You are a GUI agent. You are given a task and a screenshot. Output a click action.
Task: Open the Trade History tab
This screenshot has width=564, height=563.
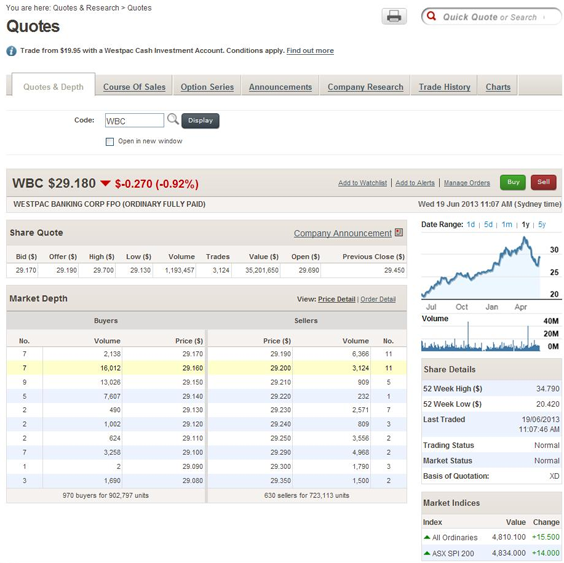coord(445,87)
